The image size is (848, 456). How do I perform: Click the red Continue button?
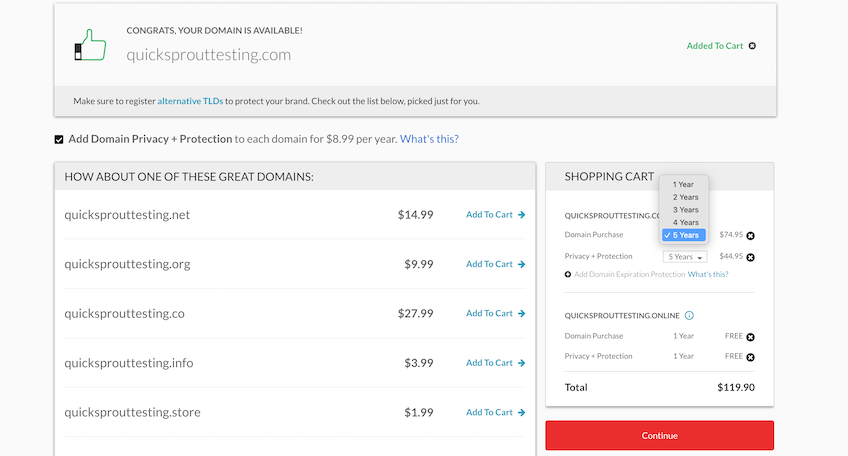(x=659, y=435)
